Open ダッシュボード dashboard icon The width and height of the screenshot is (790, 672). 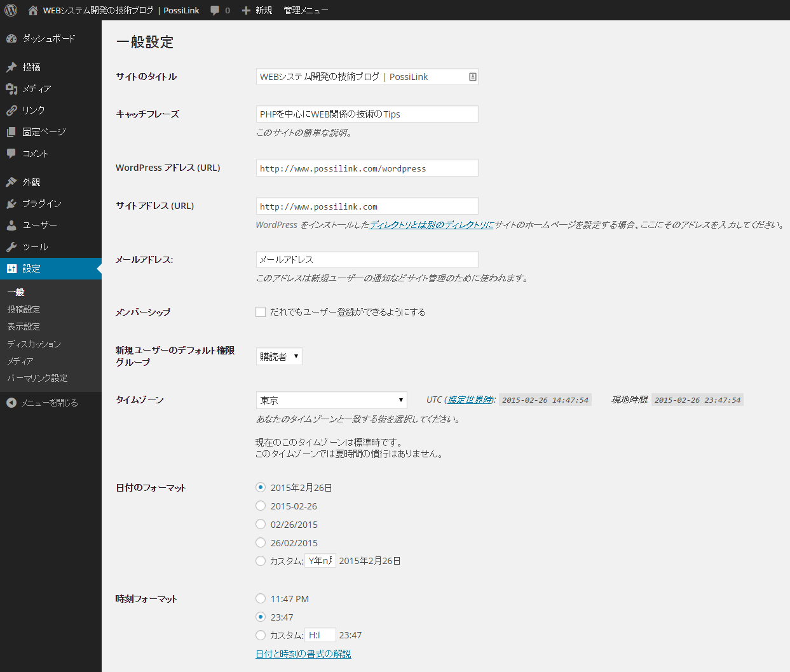[11, 39]
